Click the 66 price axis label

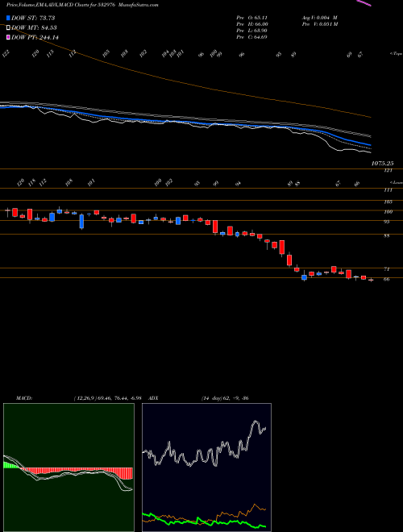(386, 279)
